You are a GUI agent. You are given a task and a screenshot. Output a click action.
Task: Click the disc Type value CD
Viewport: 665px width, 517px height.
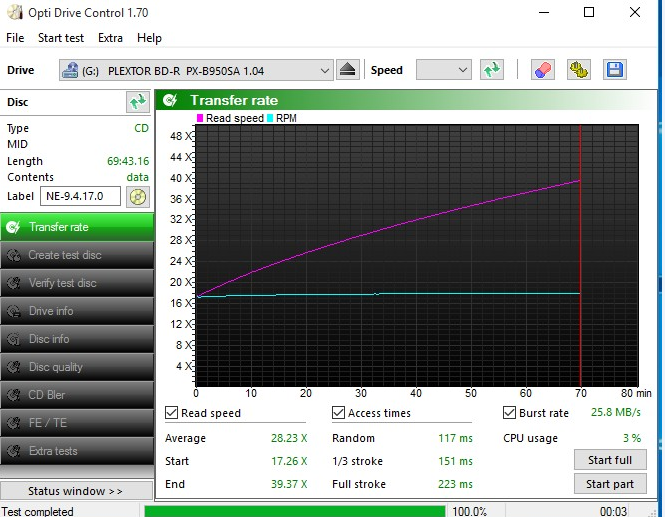pyautogui.click(x=141, y=129)
